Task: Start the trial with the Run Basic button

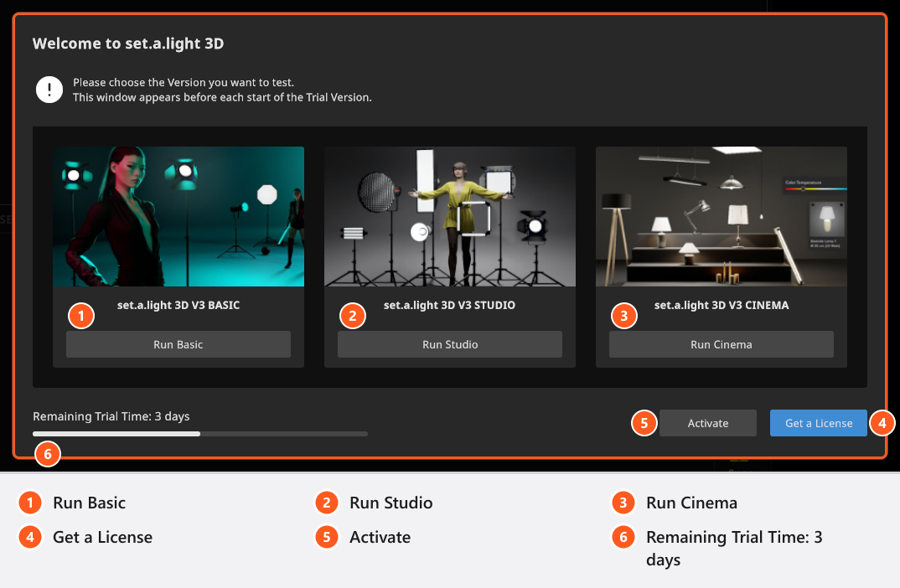Action: [x=178, y=344]
